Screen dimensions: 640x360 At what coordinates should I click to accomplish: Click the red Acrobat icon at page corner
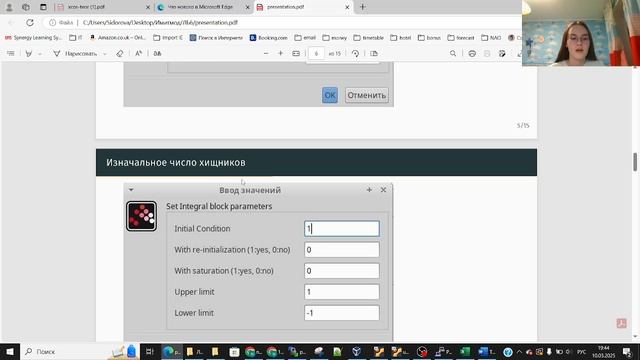(x=622, y=323)
